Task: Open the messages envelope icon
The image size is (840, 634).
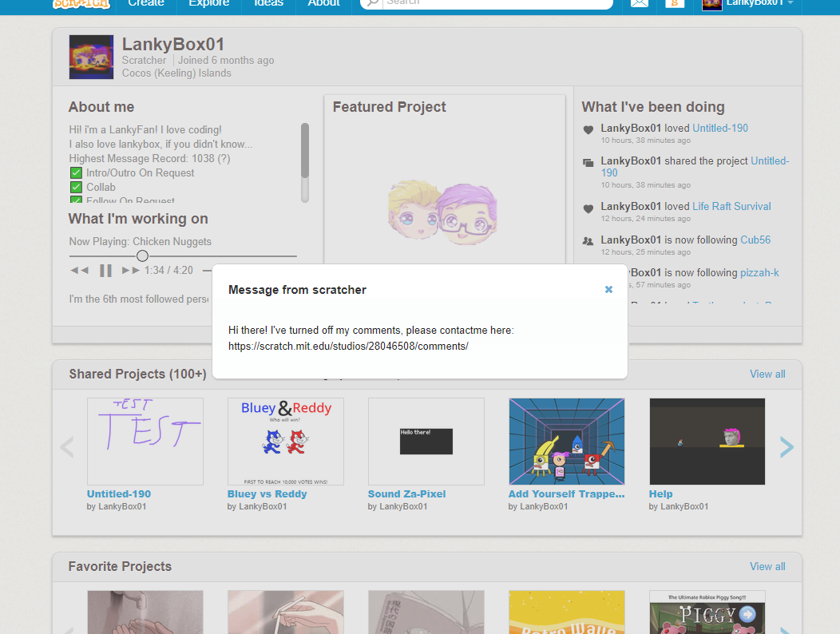Action: coord(639,3)
